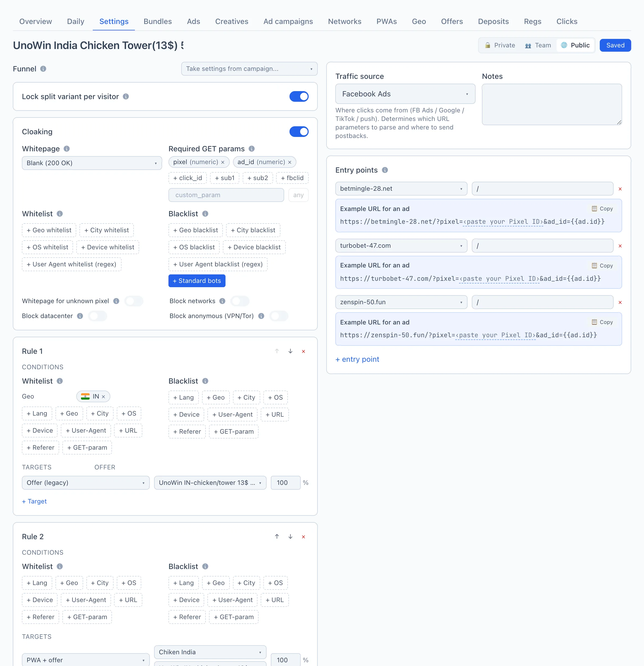Click Block datacenter info icon
Image resolution: width=644 pixels, height=666 pixels.
(80, 316)
